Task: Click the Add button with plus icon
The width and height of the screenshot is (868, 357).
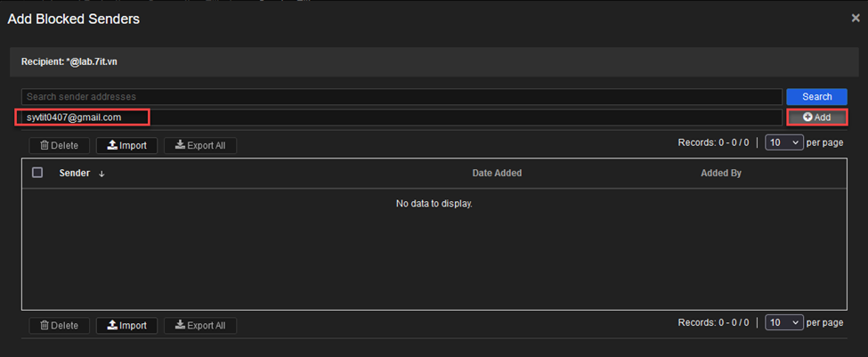Action: click(x=817, y=118)
